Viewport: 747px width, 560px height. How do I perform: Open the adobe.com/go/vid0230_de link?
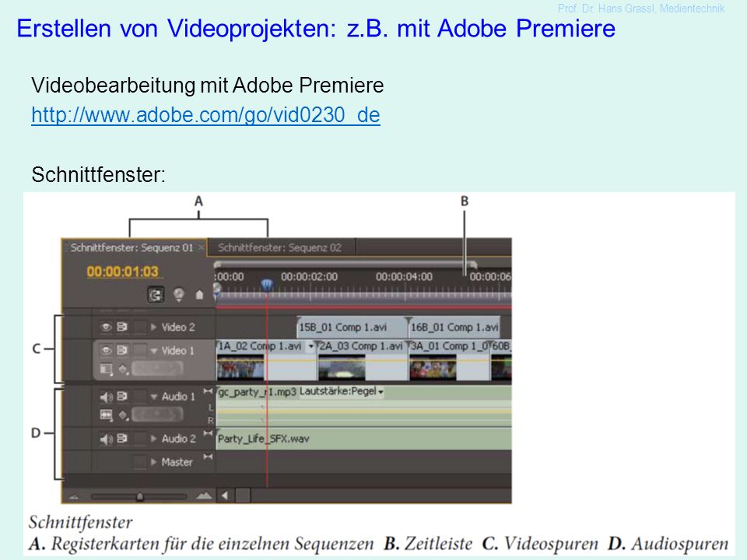tap(205, 115)
